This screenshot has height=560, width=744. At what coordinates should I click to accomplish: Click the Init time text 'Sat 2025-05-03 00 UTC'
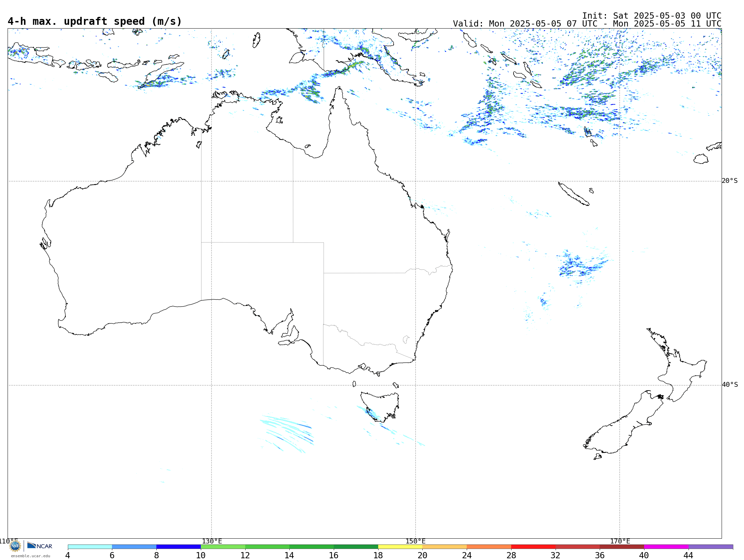coord(667,16)
